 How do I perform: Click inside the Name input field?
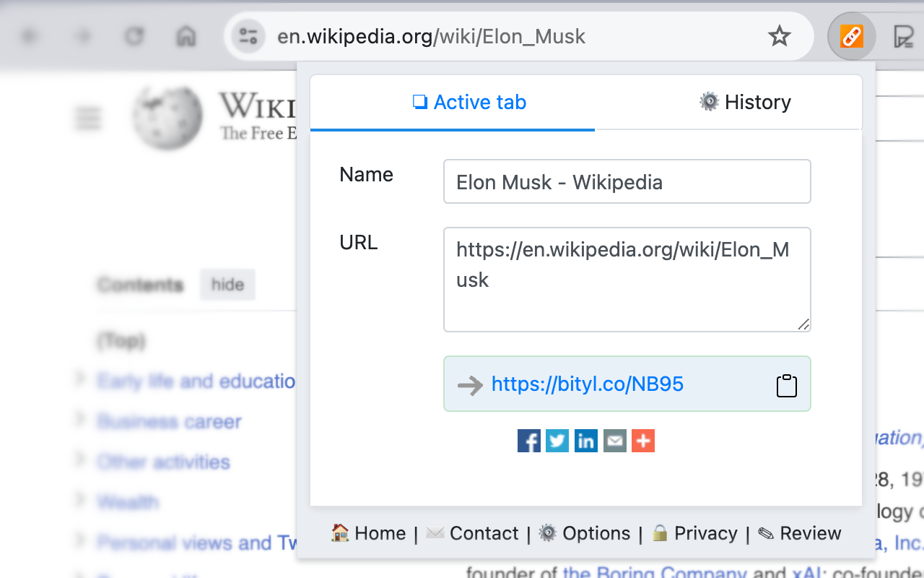[627, 181]
